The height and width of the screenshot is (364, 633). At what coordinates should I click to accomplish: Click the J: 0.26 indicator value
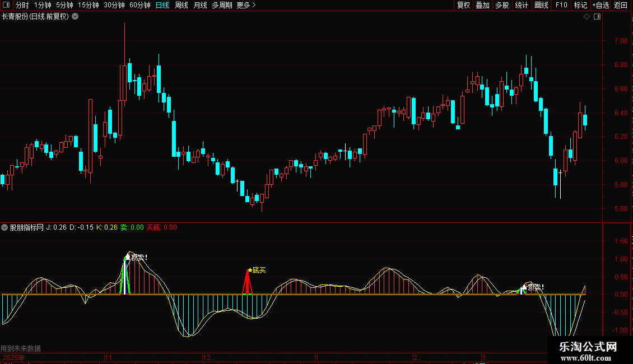pos(56,227)
